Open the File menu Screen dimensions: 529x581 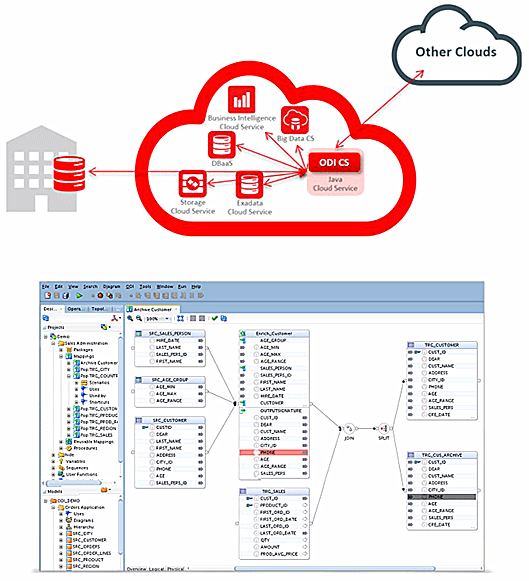(x=46, y=286)
